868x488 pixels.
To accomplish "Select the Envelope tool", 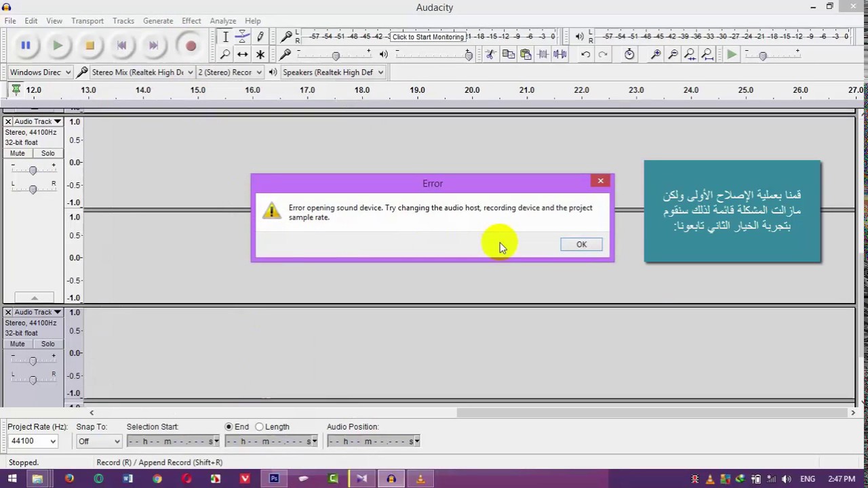I will (242, 37).
